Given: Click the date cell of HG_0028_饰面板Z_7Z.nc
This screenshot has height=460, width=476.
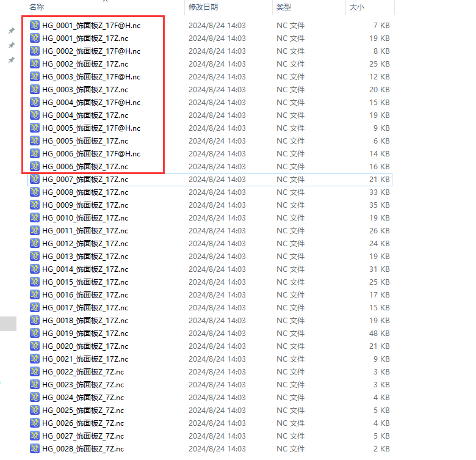Looking at the screenshot, I should [x=217, y=449].
